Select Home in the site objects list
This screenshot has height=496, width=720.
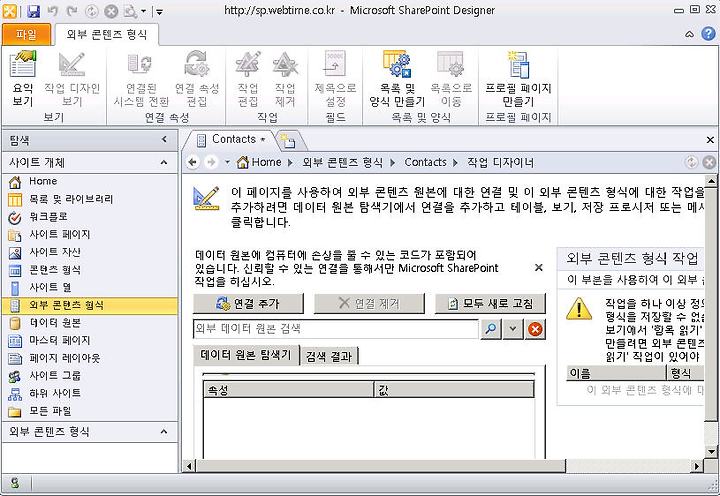[90, 181]
